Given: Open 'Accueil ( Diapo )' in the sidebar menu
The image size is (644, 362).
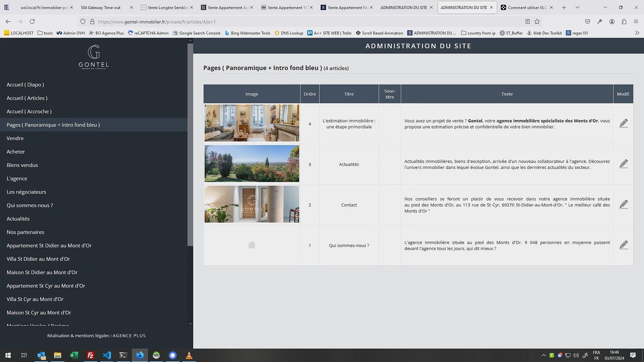Looking at the screenshot, I should (x=25, y=85).
